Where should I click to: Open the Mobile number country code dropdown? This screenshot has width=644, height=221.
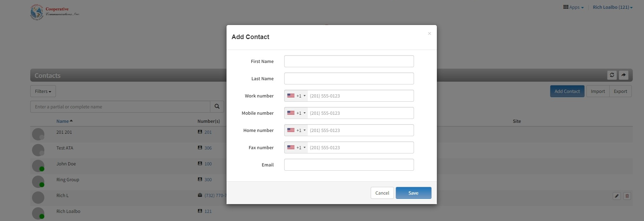pyautogui.click(x=296, y=113)
